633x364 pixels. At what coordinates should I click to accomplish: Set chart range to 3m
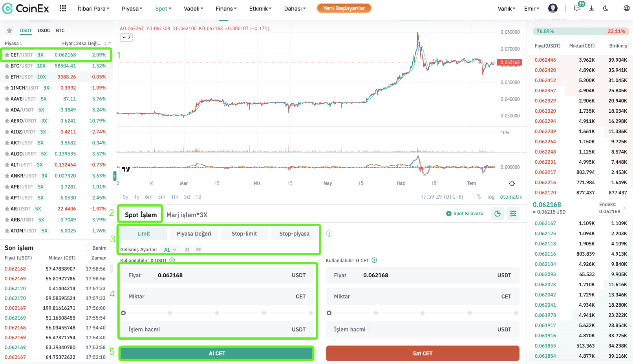click(162, 197)
